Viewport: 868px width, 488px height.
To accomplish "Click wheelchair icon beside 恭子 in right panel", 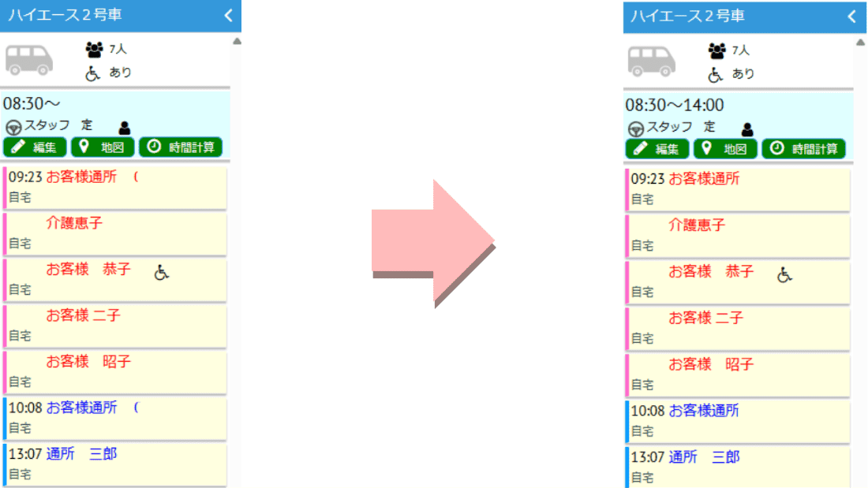I will (784, 274).
